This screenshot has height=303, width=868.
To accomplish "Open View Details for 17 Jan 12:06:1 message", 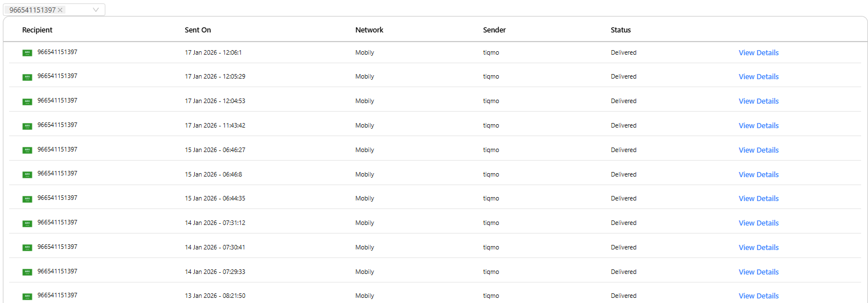I will (x=758, y=53).
